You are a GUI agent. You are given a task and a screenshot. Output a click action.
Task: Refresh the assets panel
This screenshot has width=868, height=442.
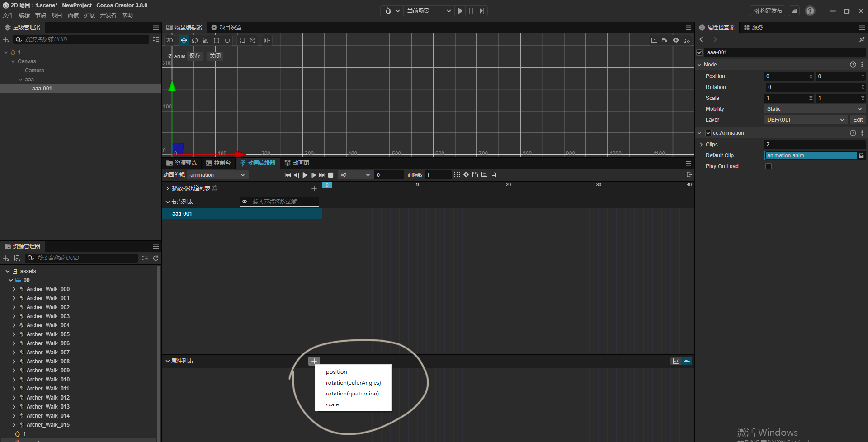coord(156,258)
